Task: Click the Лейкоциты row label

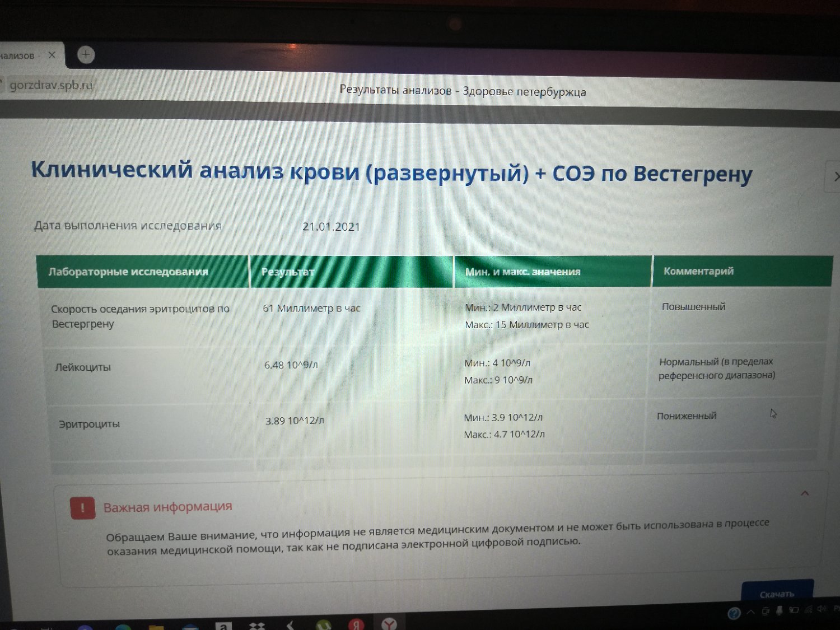Action: click(x=83, y=367)
